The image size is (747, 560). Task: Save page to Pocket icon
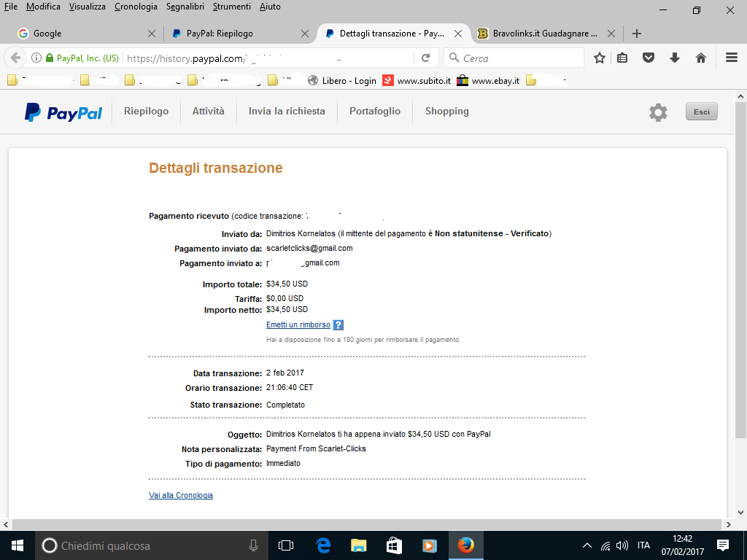649,58
